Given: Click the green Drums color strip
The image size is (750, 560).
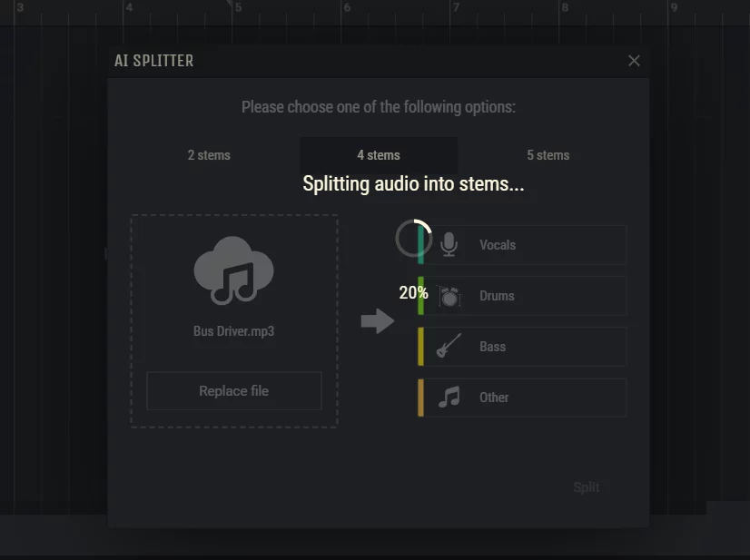Looking at the screenshot, I should 421,296.
